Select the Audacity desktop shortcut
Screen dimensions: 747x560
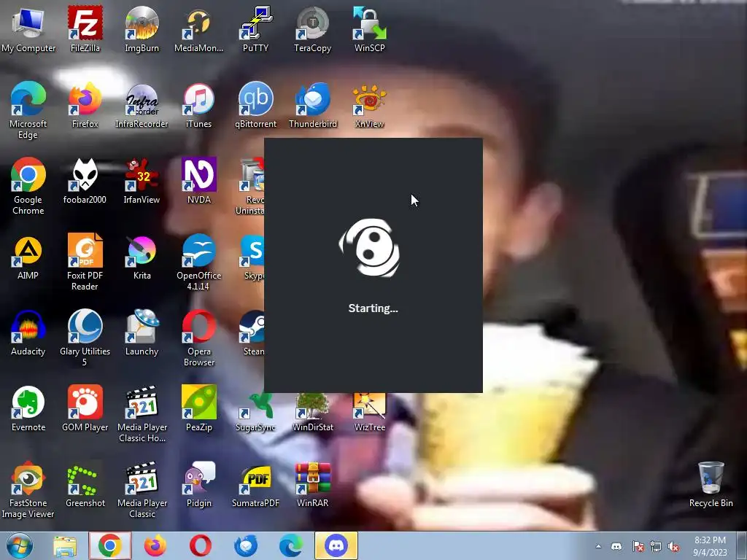point(28,332)
